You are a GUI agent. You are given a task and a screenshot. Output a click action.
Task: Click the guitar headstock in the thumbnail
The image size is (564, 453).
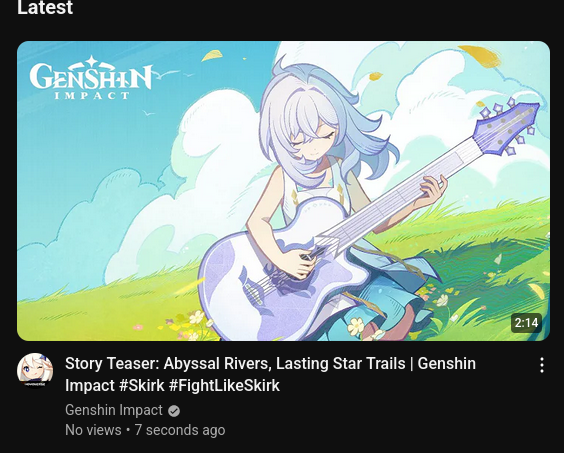(x=508, y=127)
